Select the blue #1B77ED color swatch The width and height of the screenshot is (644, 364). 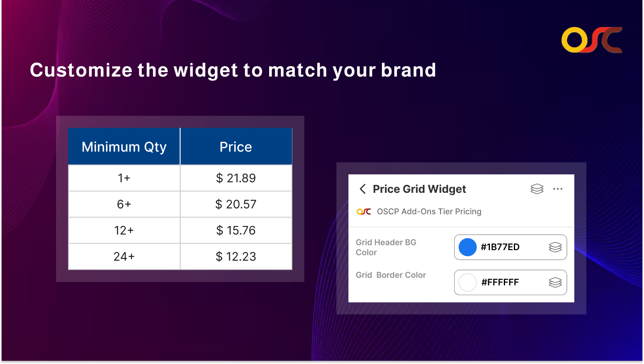(x=467, y=247)
